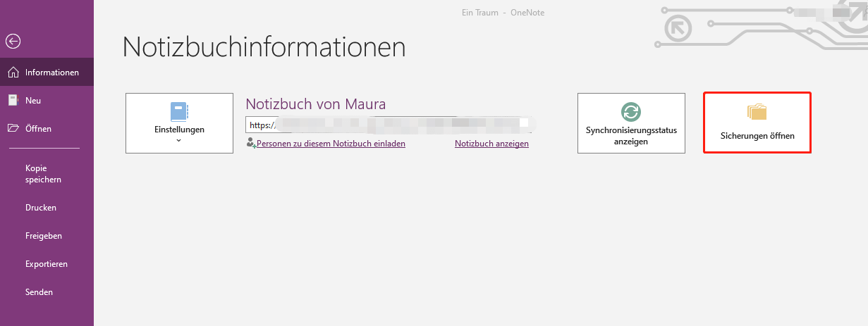Viewport: 868px width, 326px height.
Task: Click the back arrow circle icon
Action: pyautogui.click(x=13, y=42)
